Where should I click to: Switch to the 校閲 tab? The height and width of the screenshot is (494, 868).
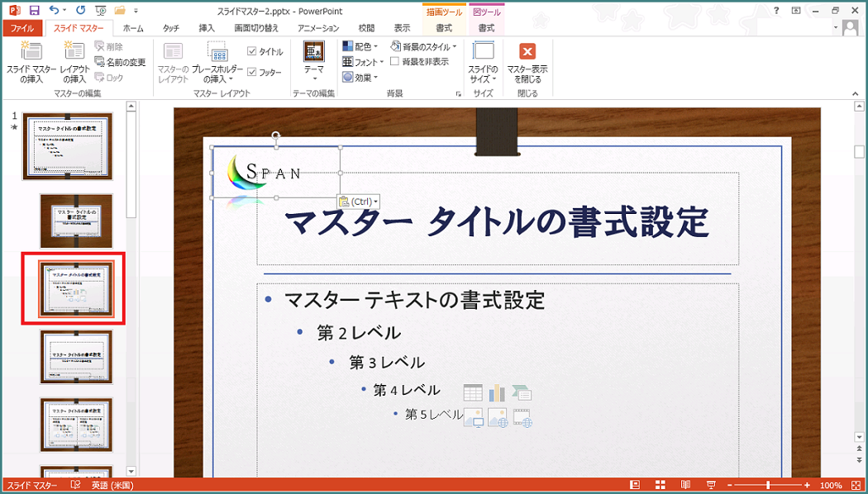click(366, 27)
